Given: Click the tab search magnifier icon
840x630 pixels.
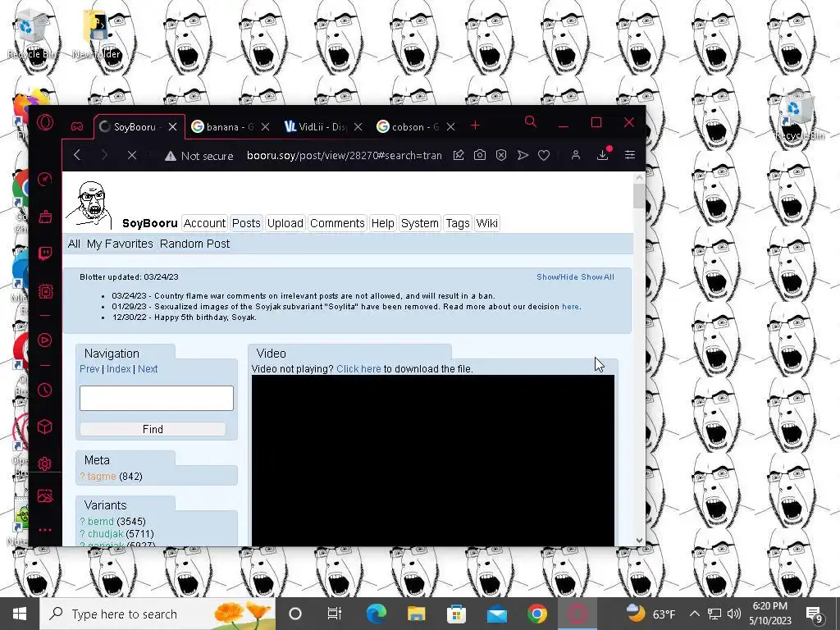Looking at the screenshot, I should pyautogui.click(x=531, y=121).
